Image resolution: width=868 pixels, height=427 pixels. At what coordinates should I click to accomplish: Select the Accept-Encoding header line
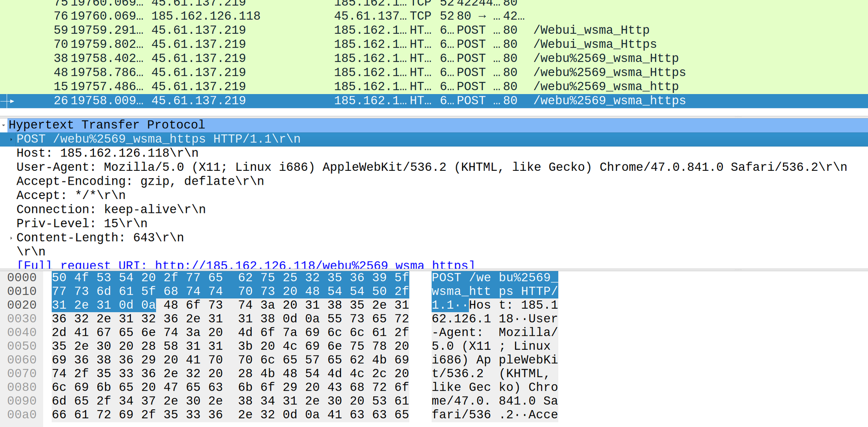pos(139,181)
